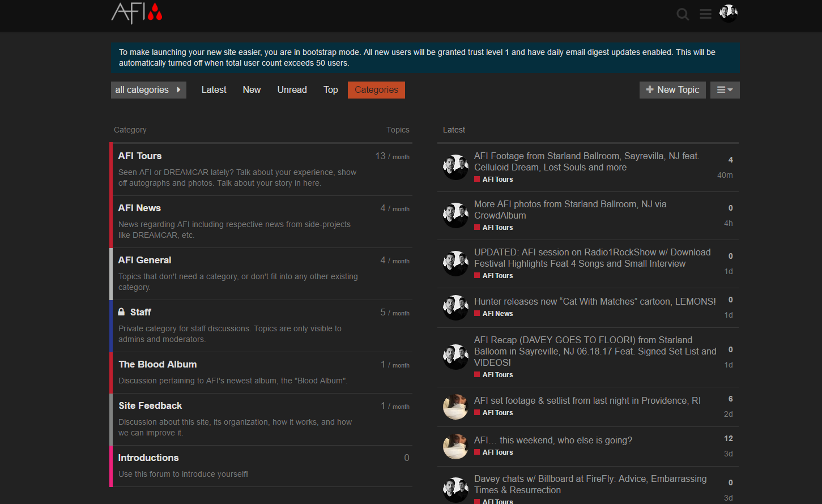Click poster avatar on 'this weekend' topic
Screen dimensions: 822x504
[455, 446]
